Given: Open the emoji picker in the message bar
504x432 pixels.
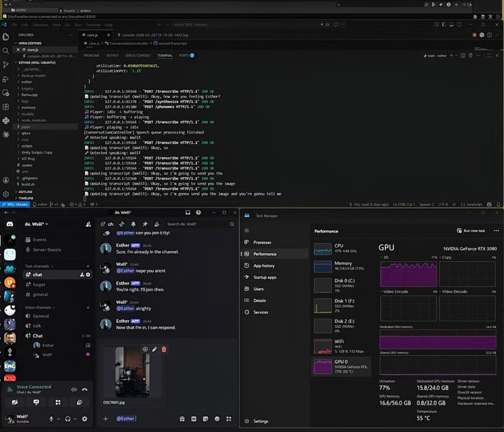Looking at the screenshot, I should (x=218, y=419).
